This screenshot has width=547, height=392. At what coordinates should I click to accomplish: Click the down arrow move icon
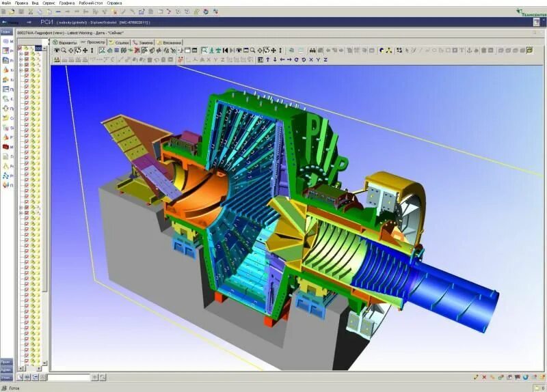coord(275,60)
